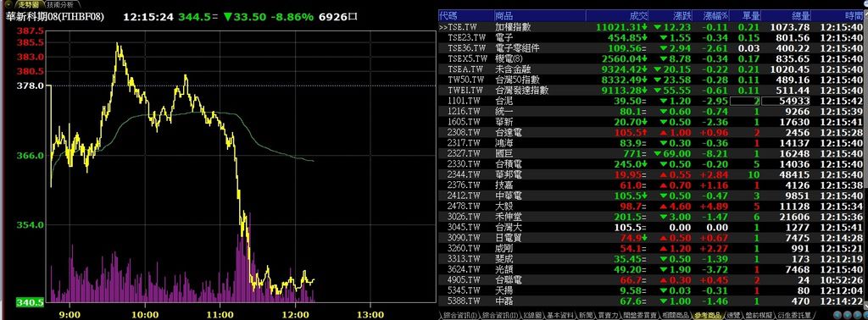Select the 4905.TW 台聯電 row
This screenshot has height=320, width=868.
(651, 279)
